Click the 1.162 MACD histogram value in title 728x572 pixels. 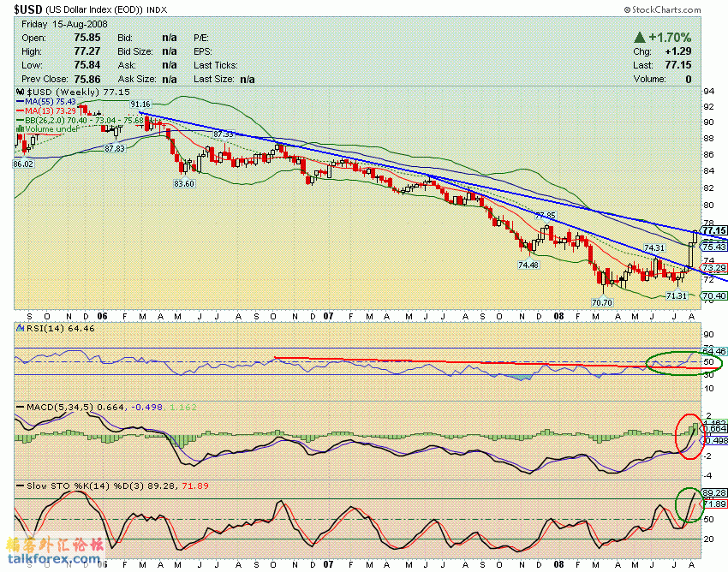(183, 408)
